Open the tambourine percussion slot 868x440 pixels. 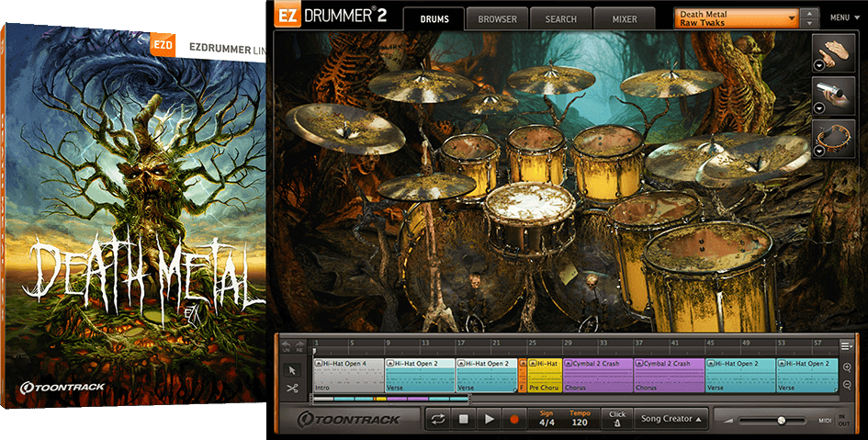pos(832,139)
